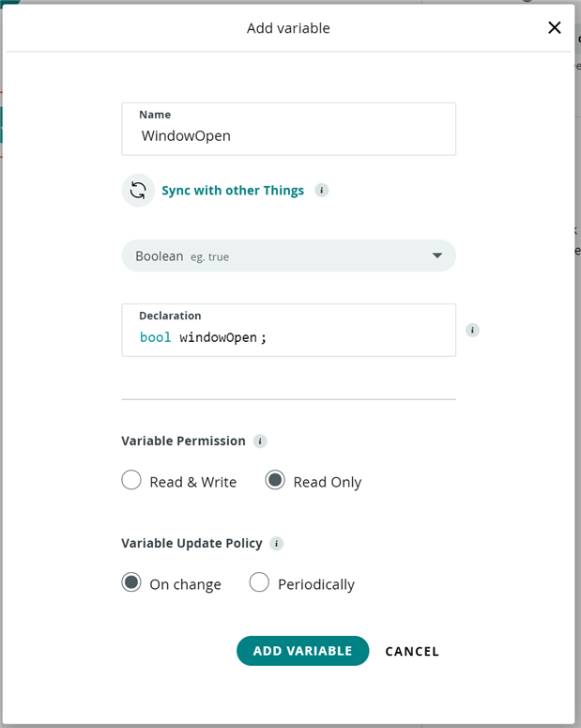This screenshot has width=581, height=728.
Task: Show Variable Permission info tooltip icon
Action: tap(260, 441)
